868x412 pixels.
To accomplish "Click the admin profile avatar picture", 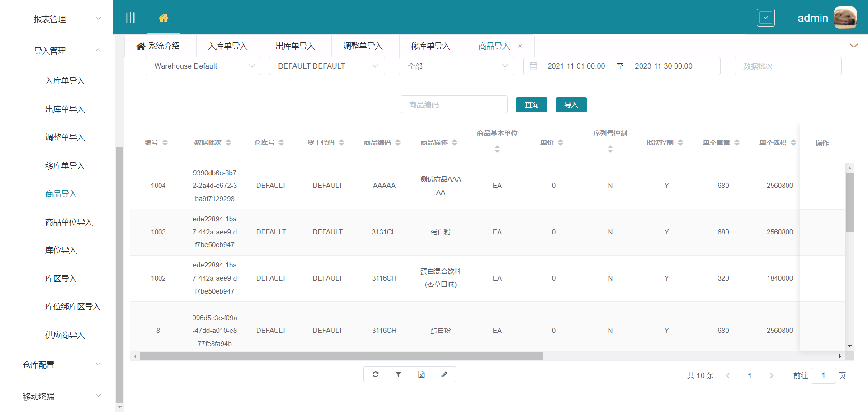I will point(845,18).
